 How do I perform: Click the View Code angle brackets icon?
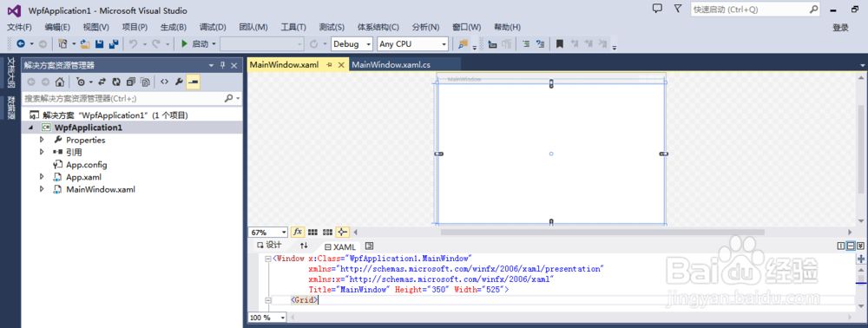(x=164, y=82)
